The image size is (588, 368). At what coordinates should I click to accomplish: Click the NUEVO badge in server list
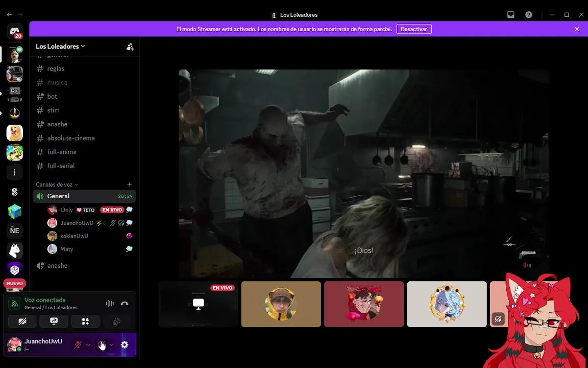point(15,284)
